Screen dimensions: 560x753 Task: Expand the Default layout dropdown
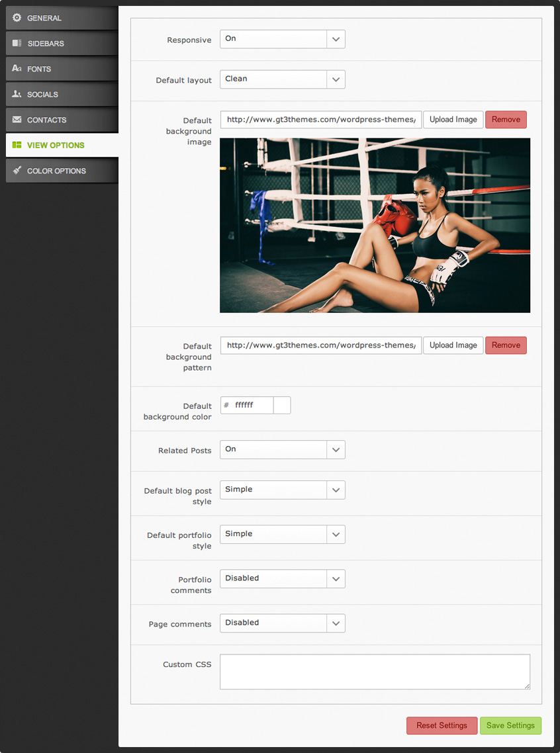pyautogui.click(x=282, y=79)
